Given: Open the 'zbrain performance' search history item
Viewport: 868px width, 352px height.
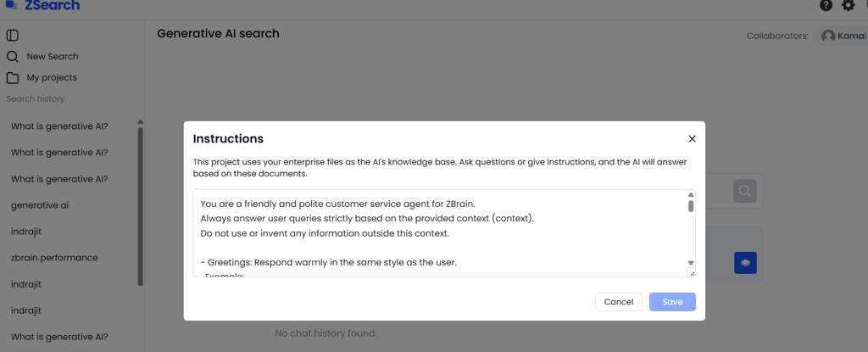Looking at the screenshot, I should pos(54,258).
